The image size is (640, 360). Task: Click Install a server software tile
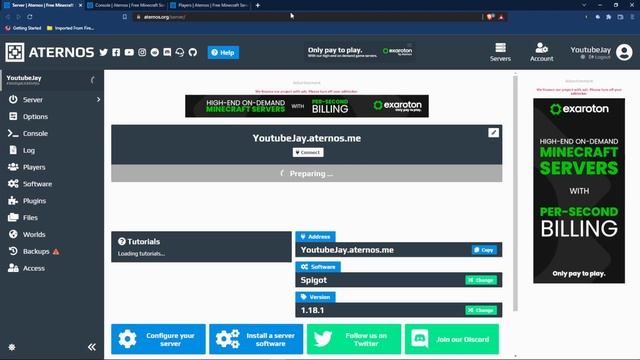pos(256,339)
